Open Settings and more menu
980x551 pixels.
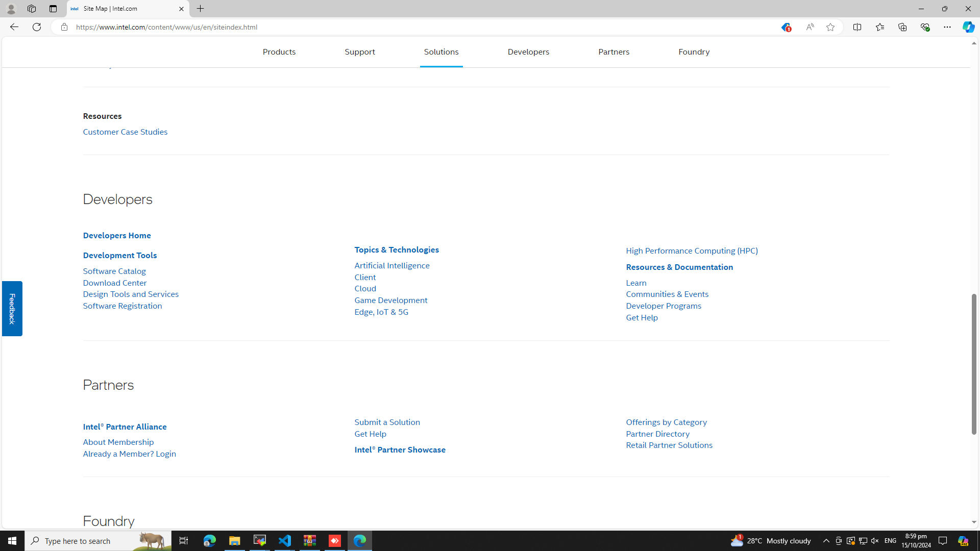pyautogui.click(x=947, y=27)
